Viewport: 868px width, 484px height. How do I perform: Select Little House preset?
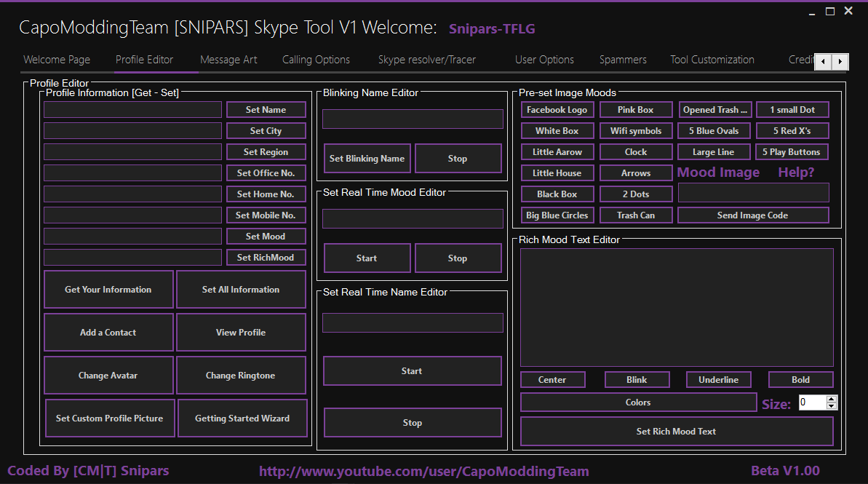(557, 172)
